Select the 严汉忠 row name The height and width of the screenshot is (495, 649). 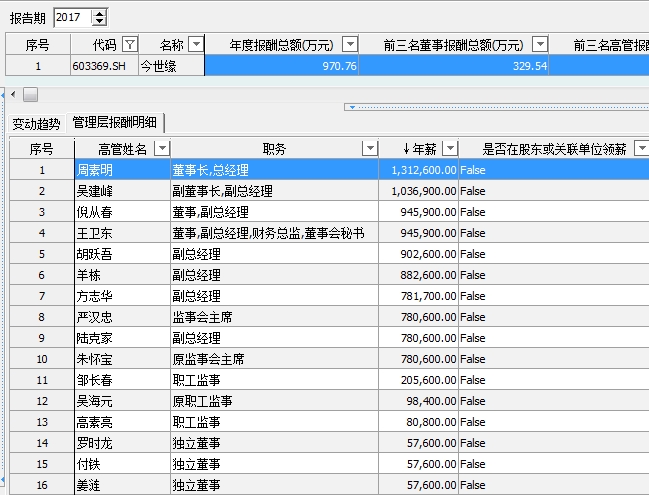[123, 317]
